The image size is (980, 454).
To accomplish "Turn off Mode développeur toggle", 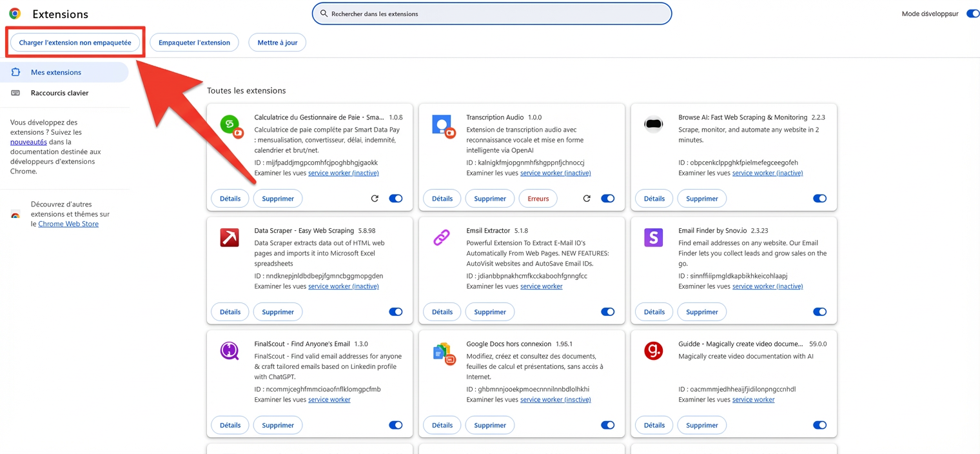I will pos(972,14).
